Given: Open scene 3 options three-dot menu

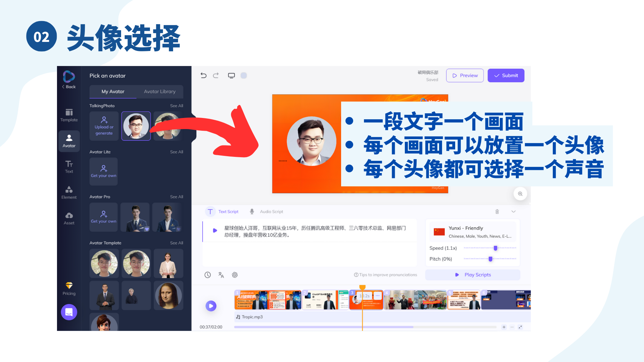Looking at the screenshot, I should pyautogui.click(x=378, y=296).
